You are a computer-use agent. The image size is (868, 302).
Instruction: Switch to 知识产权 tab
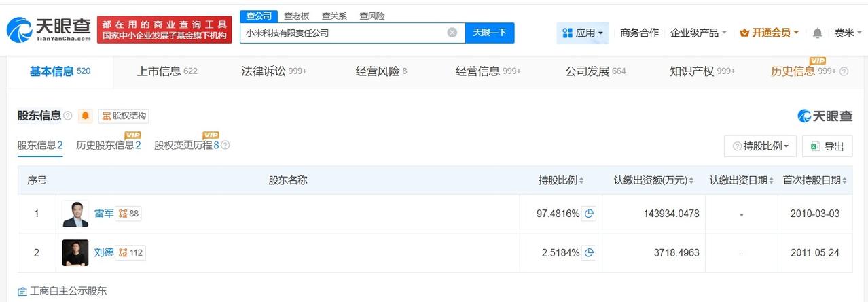[x=702, y=71]
